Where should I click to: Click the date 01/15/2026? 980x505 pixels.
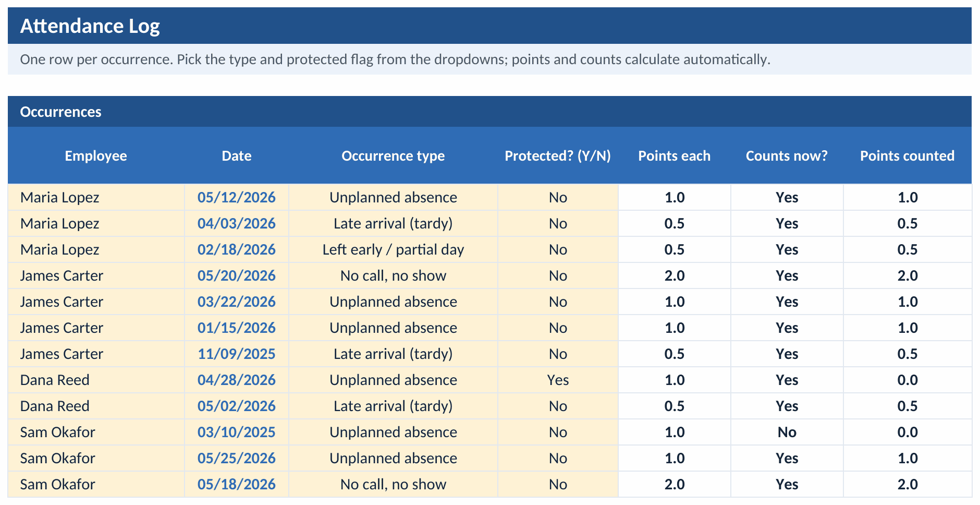(x=237, y=328)
